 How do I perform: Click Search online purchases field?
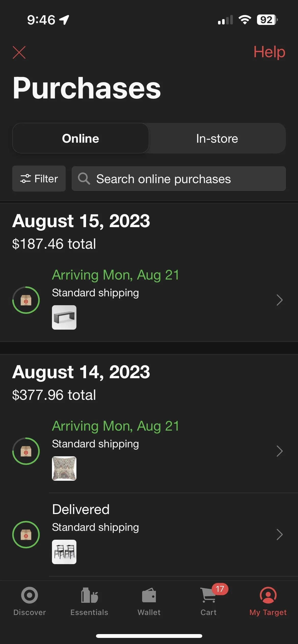[x=178, y=179]
